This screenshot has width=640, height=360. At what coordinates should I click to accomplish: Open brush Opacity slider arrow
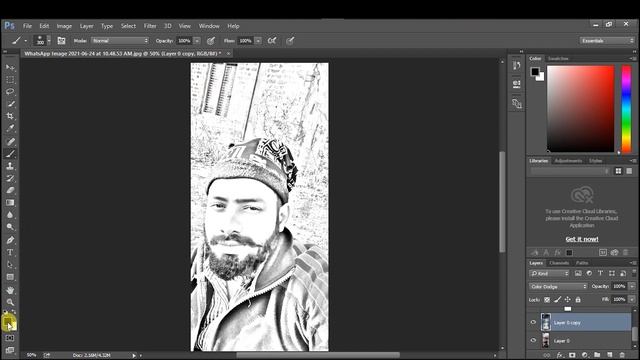(197, 40)
